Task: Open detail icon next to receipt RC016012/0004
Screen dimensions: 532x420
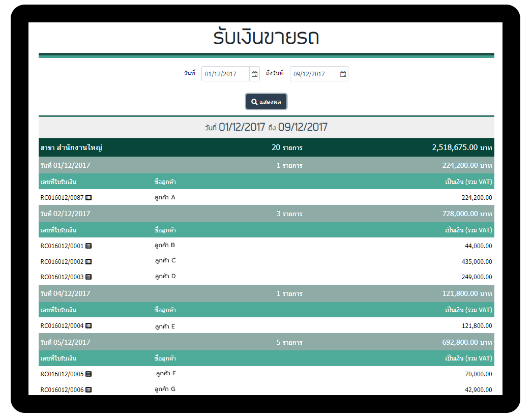Action: (x=88, y=325)
